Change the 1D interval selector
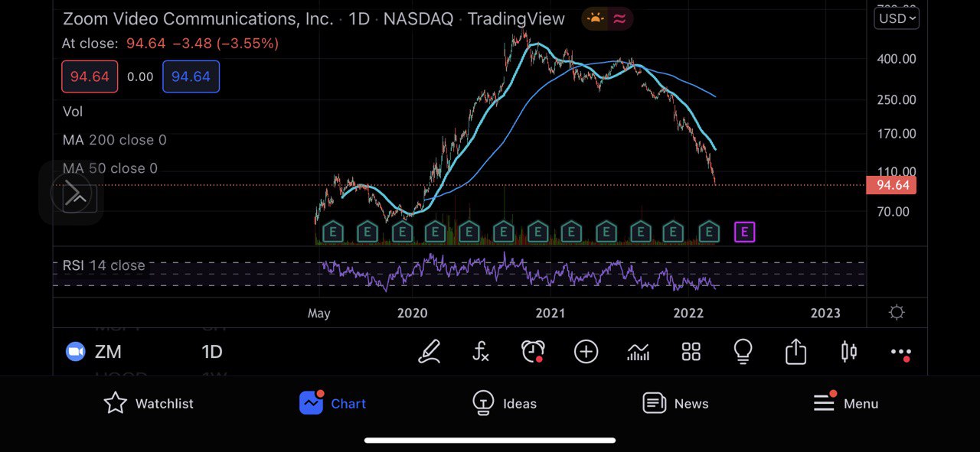 coord(212,352)
